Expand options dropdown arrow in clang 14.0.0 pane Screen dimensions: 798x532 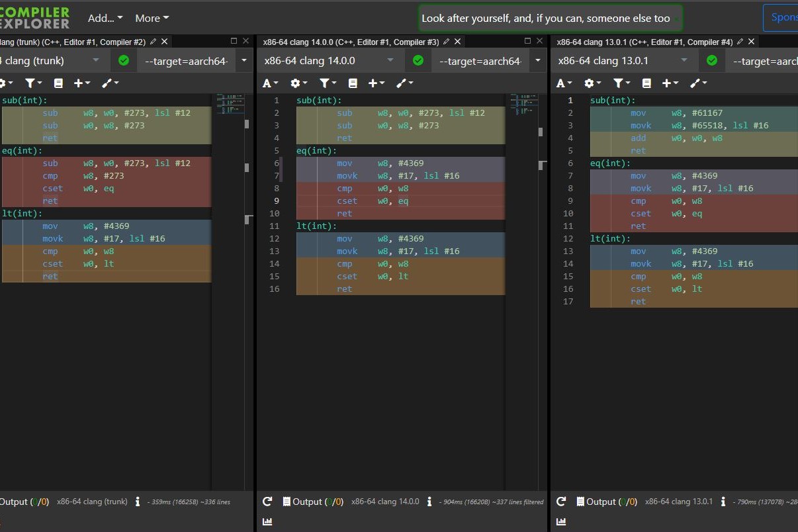point(539,60)
